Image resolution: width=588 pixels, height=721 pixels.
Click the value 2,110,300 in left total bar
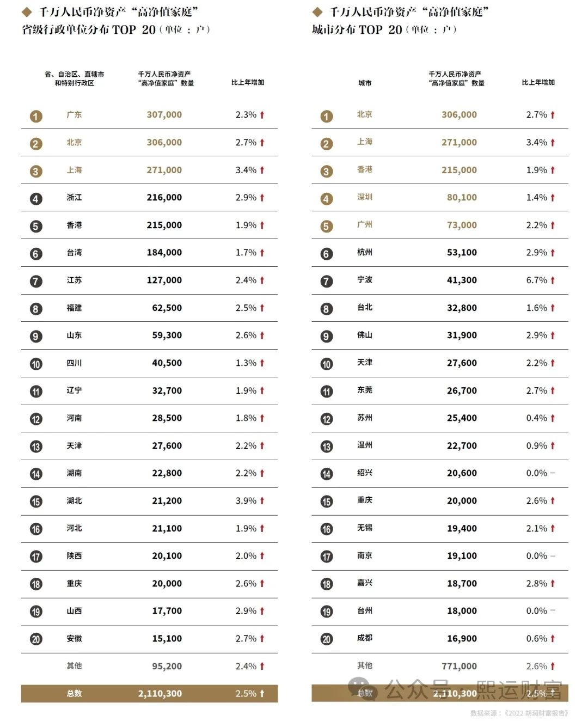160,693
